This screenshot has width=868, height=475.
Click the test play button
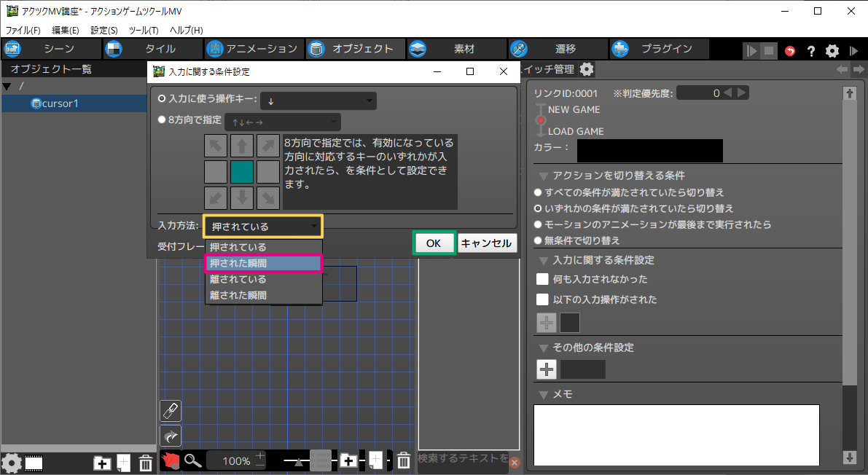pos(751,51)
